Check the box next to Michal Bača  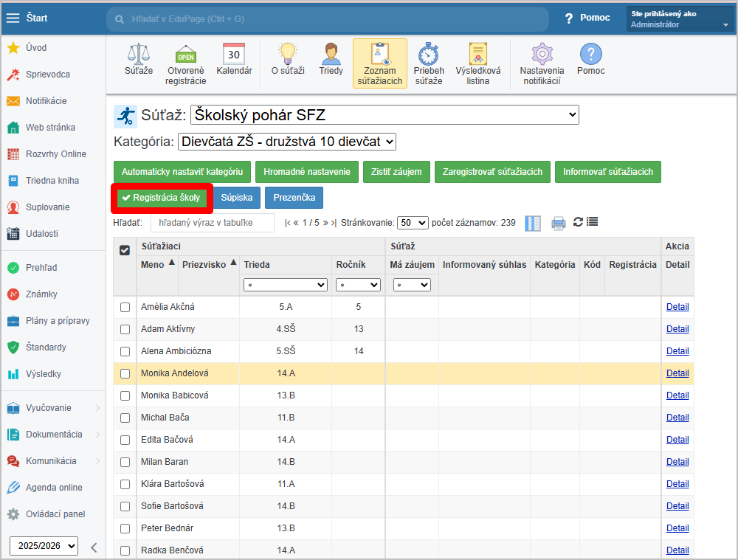[125, 418]
